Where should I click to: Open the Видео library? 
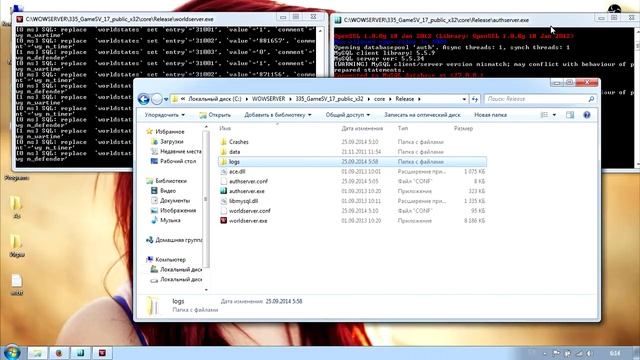pos(168,191)
